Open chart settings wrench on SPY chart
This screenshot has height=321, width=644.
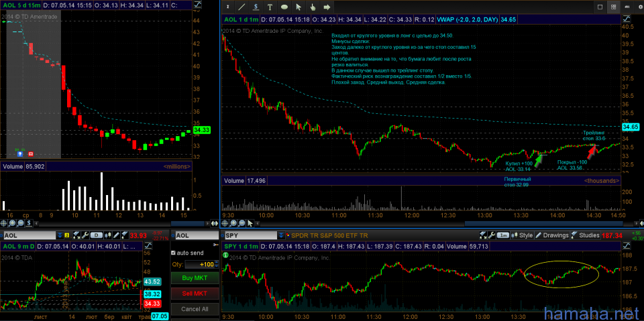492,235
